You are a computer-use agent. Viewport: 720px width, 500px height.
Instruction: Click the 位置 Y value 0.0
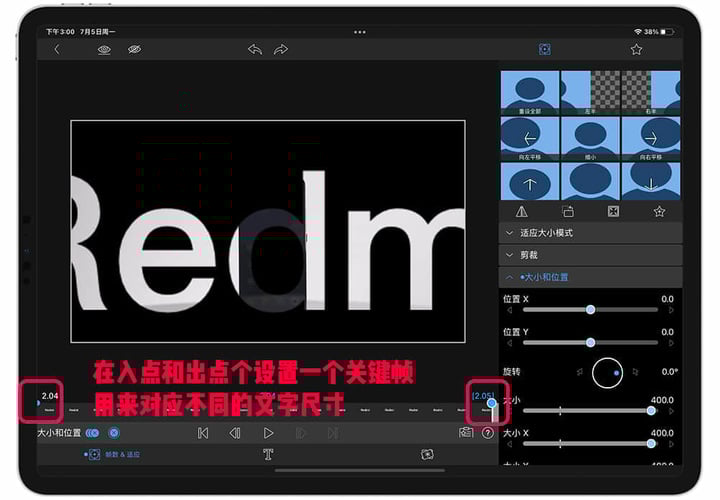coord(667,331)
